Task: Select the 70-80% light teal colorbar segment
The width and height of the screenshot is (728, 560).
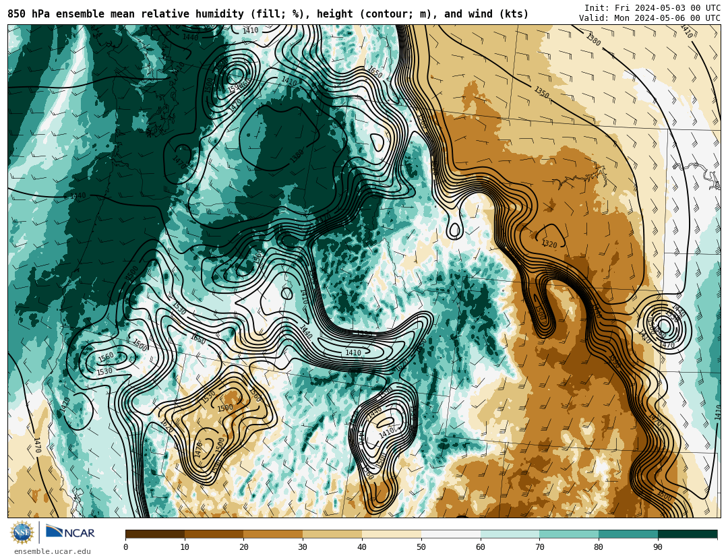Action: [569, 534]
